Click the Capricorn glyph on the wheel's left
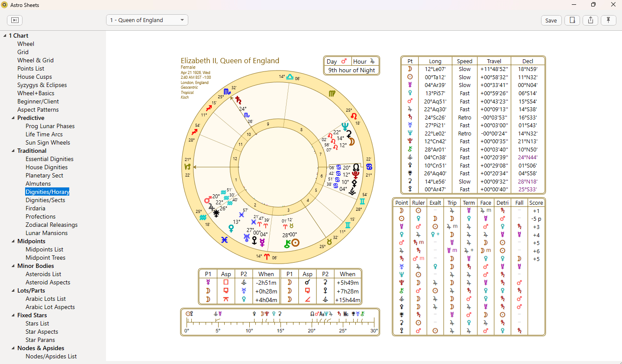The image size is (622, 364). coord(187,167)
